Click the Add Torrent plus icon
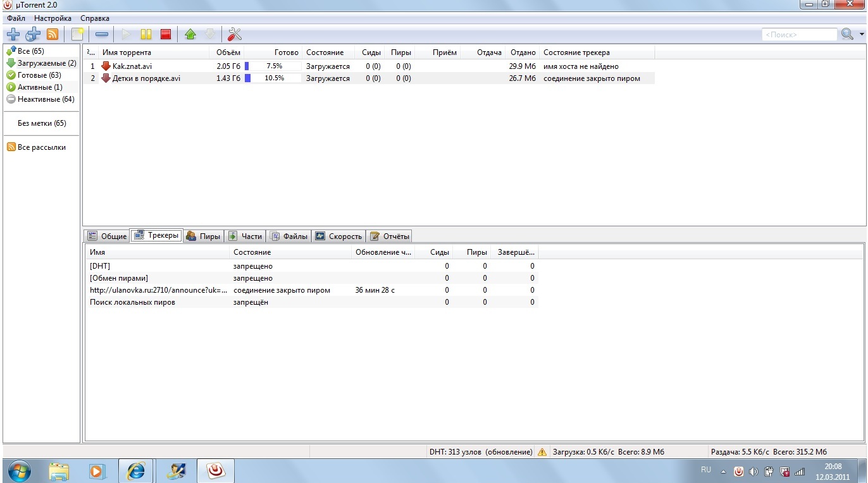868x483 pixels. point(13,34)
